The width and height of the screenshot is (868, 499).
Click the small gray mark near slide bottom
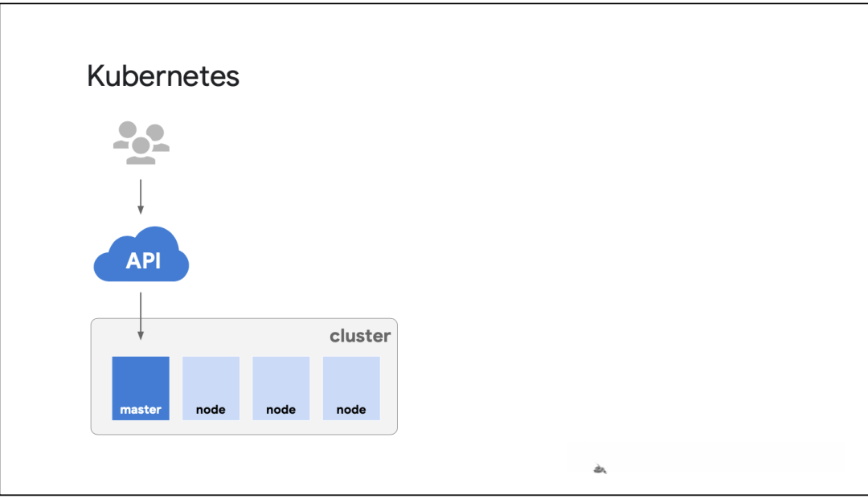pos(600,469)
